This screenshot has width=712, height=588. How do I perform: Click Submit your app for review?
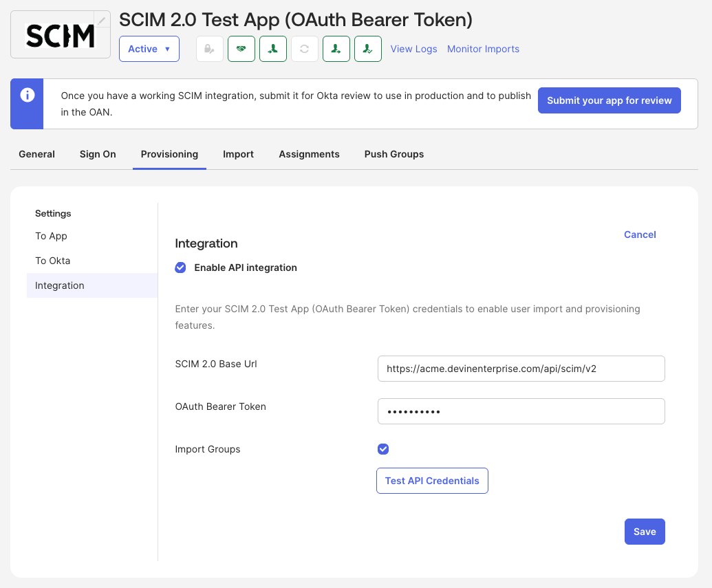coord(609,100)
